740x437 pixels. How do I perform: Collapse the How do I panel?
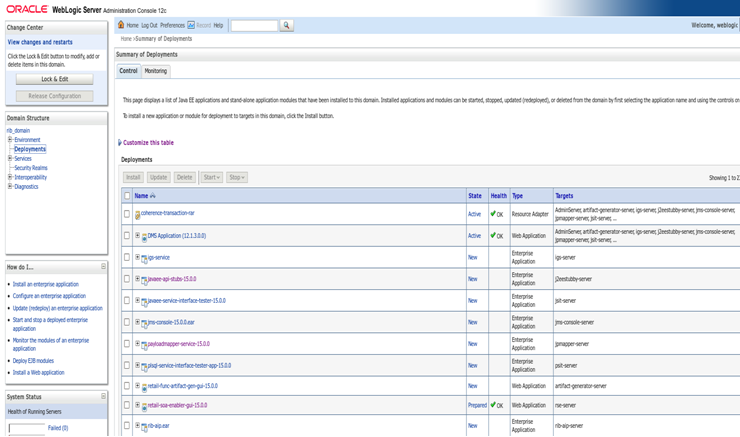[103, 267]
